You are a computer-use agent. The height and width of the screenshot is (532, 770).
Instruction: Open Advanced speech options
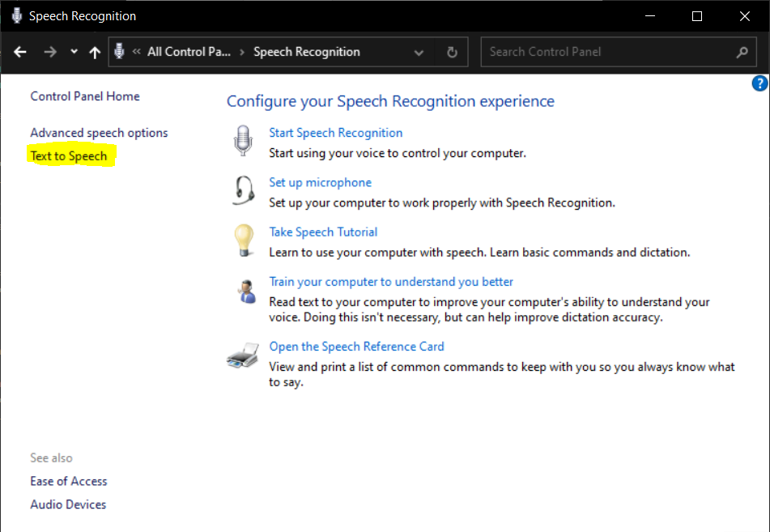coord(99,133)
